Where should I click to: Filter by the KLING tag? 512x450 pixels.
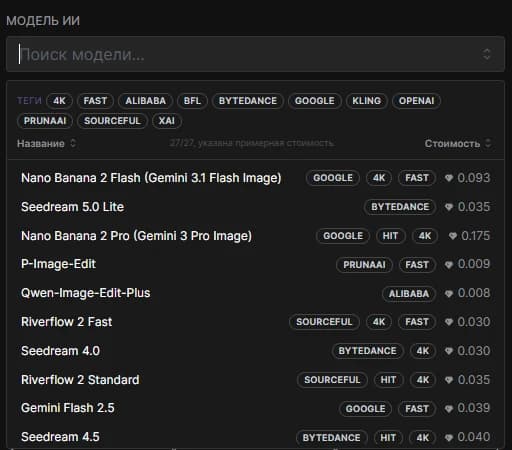point(367,101)
